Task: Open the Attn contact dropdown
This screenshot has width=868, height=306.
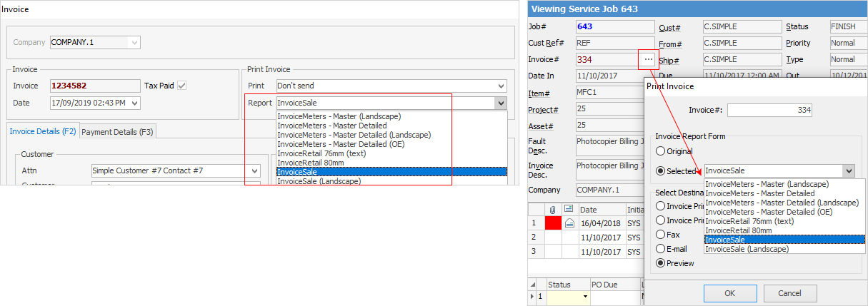Action: tap(255, 171)
